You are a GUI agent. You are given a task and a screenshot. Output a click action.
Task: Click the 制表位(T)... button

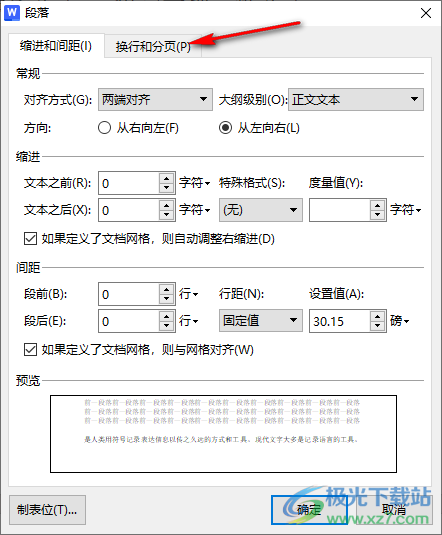(x=47, y=510)
